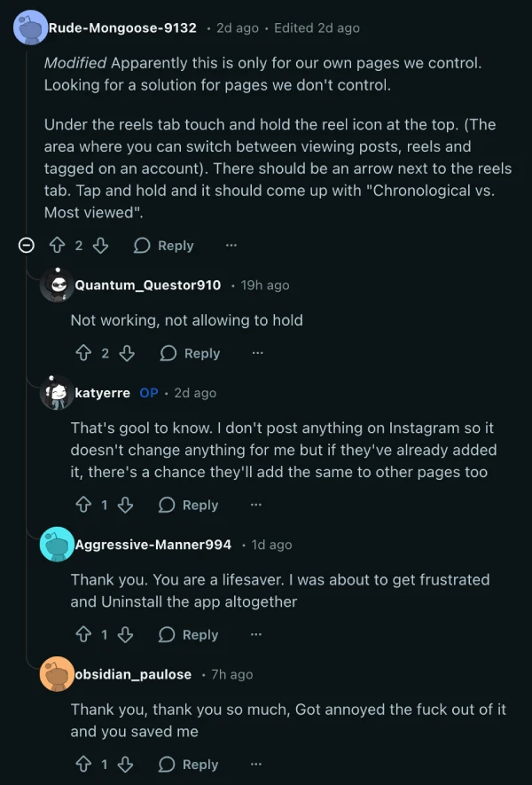Open the overflow dropdown on Quantum_Questor910's comment
The width and height of the screenshot is (532, 785).
click(257, 353)
